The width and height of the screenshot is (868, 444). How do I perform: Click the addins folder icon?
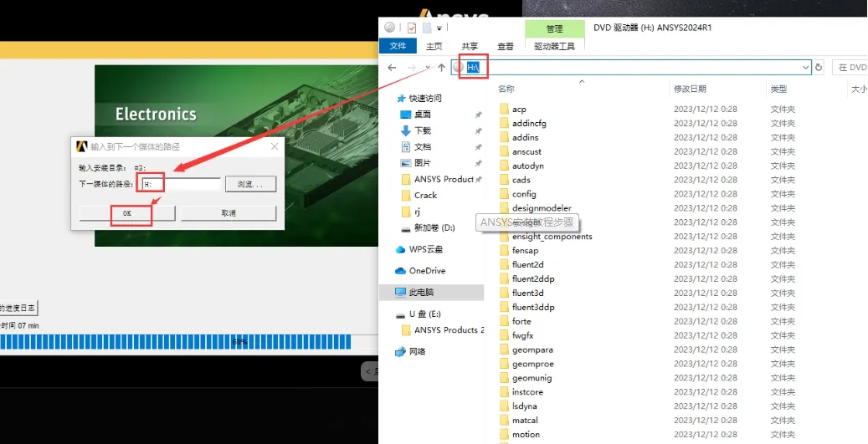(x=504, y=137)
